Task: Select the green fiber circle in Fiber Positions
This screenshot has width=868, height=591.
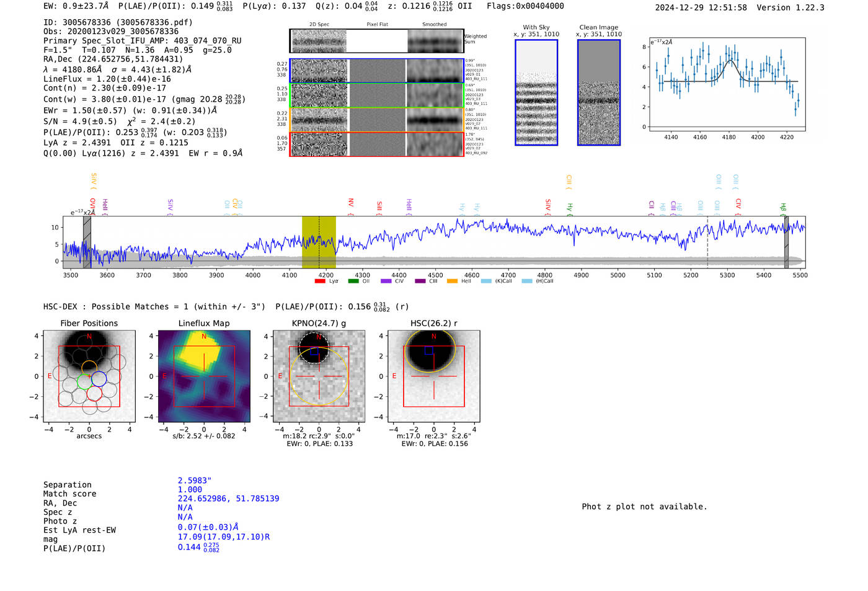Action: tap(84, 381)
